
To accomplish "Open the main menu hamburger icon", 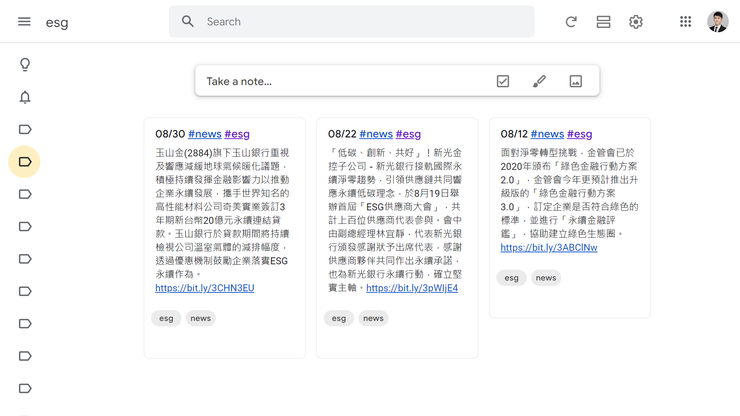I will pyautogui.click(x=24, y=22).
